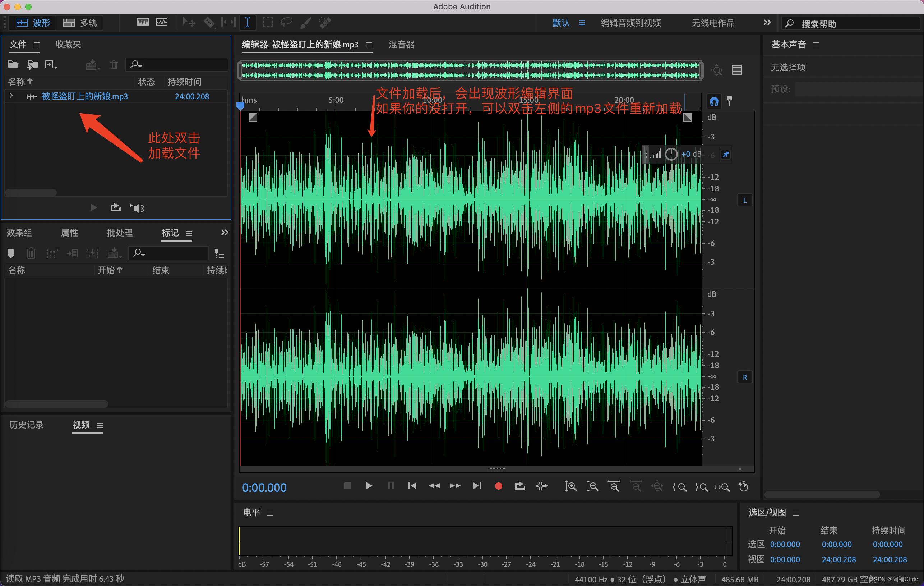This screenshot has width=924, height=586.
Task: Play preview in Files panel
Action: [93, 208]
